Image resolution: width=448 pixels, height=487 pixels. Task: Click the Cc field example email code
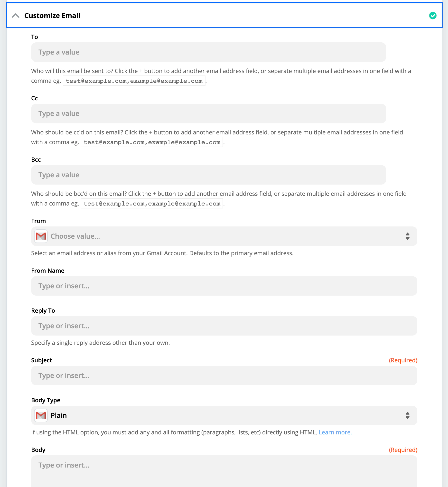152,142
